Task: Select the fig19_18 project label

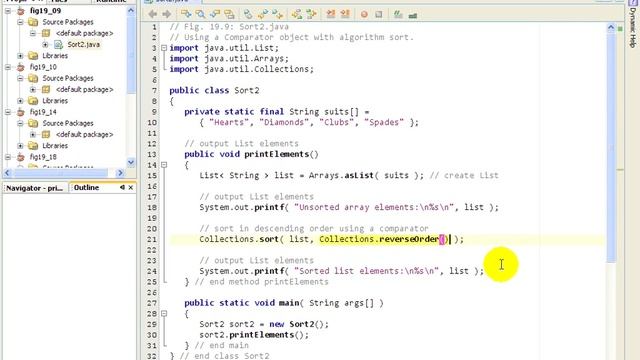Action: point(43,157)
